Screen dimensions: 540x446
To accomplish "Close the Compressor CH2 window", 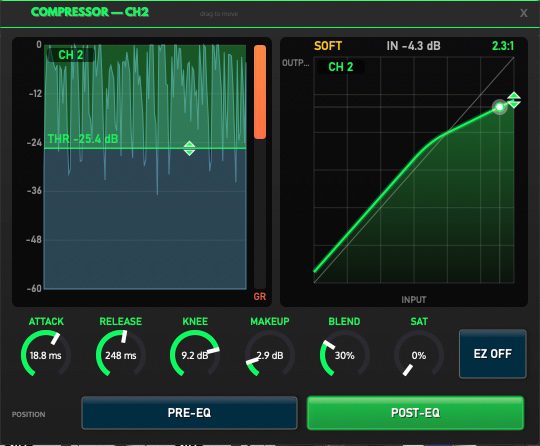I will 523,13.
